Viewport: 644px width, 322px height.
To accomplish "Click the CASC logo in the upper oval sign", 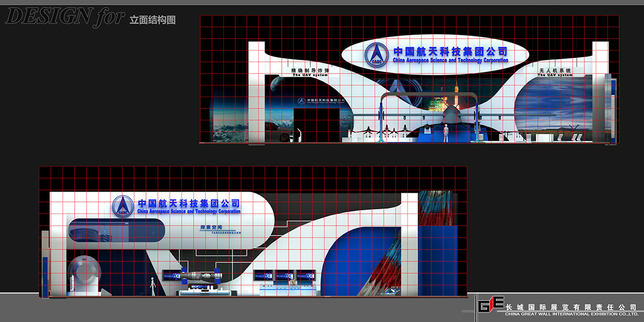I will 377,54.
